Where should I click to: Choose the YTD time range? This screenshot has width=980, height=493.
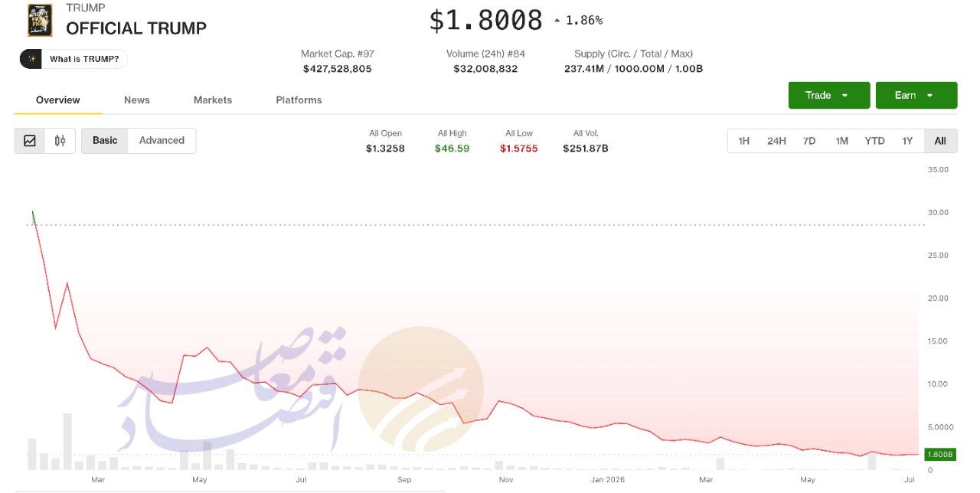[874, 141]
